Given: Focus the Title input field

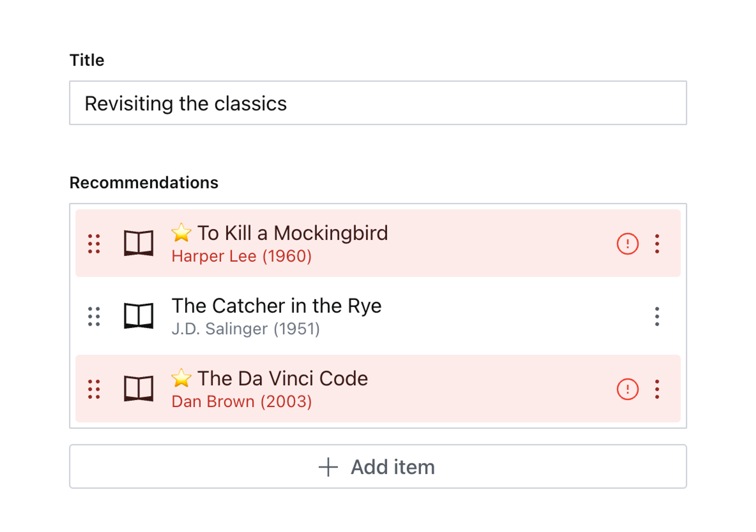Looking at the screenshot, I should (378, 103).
